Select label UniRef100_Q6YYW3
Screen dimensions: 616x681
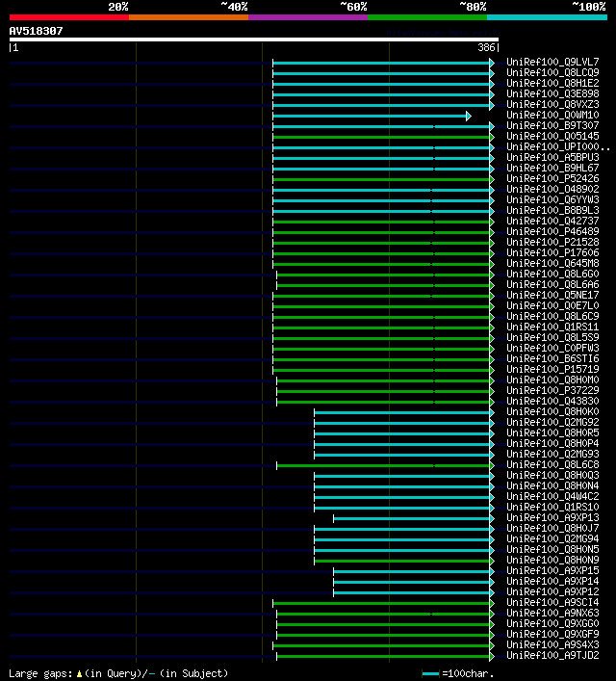click(x=552, y=199)
